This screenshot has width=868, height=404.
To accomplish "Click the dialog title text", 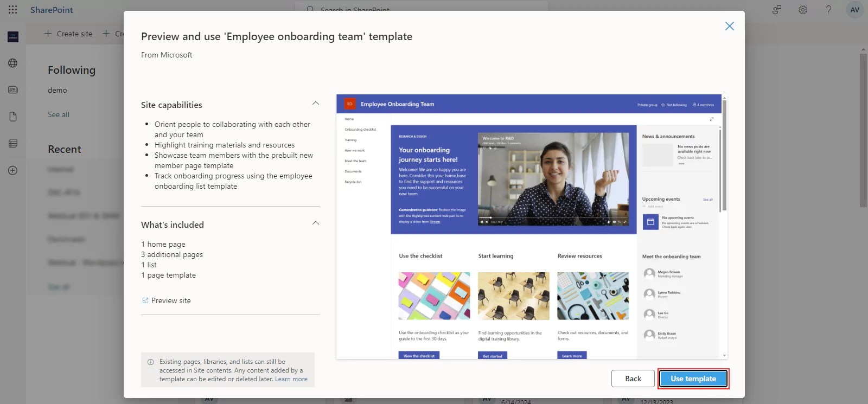I will pyautogui.click(x=277, y=36).
